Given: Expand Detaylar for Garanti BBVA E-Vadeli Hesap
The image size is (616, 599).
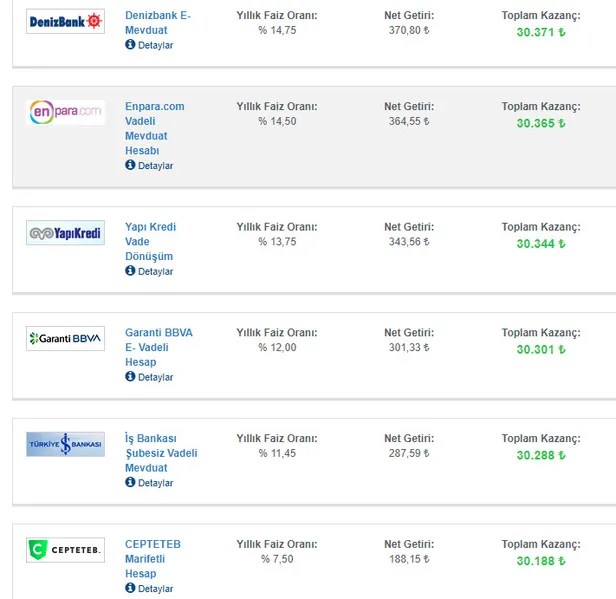Looking at the screenshot, I should 155,377.
